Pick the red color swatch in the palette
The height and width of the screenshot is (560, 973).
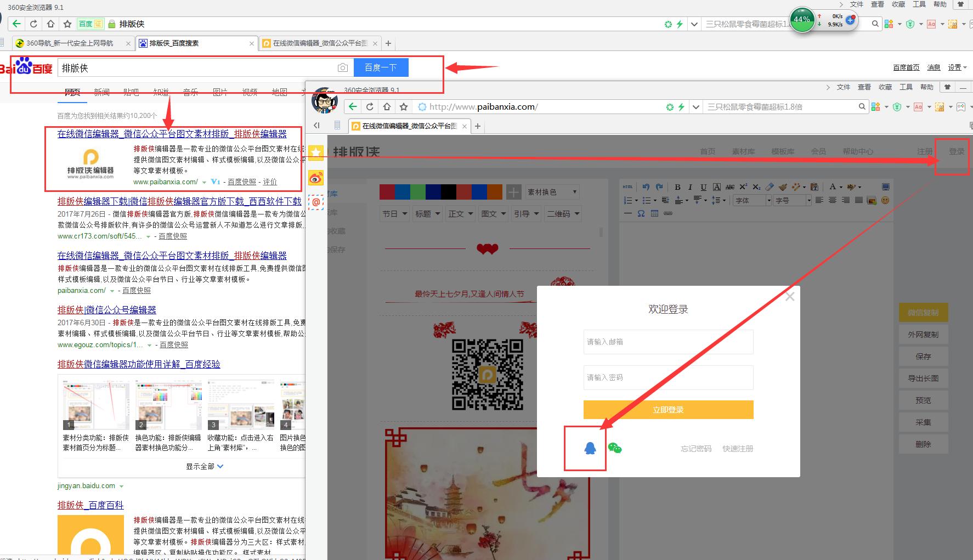tap(387, 192)
